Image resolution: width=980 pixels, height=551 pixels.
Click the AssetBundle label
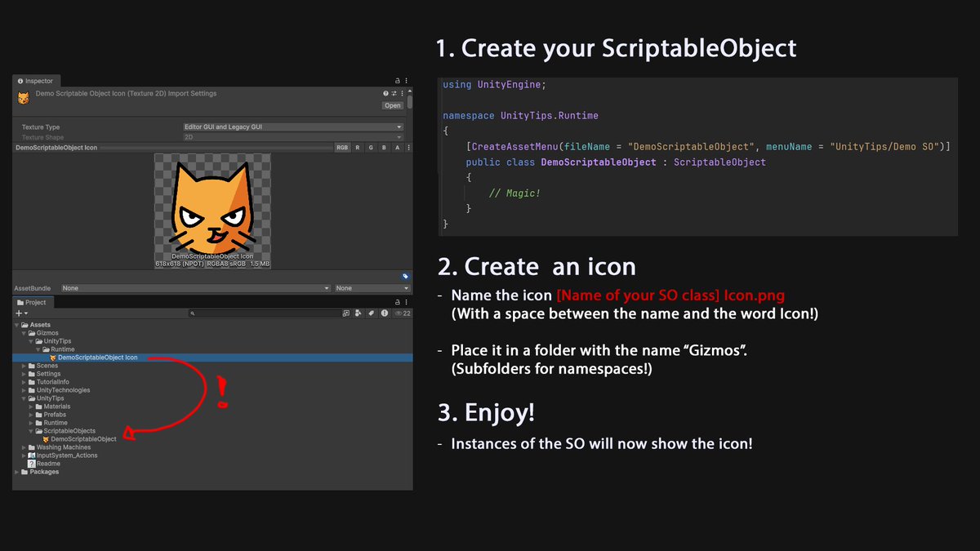33,288
